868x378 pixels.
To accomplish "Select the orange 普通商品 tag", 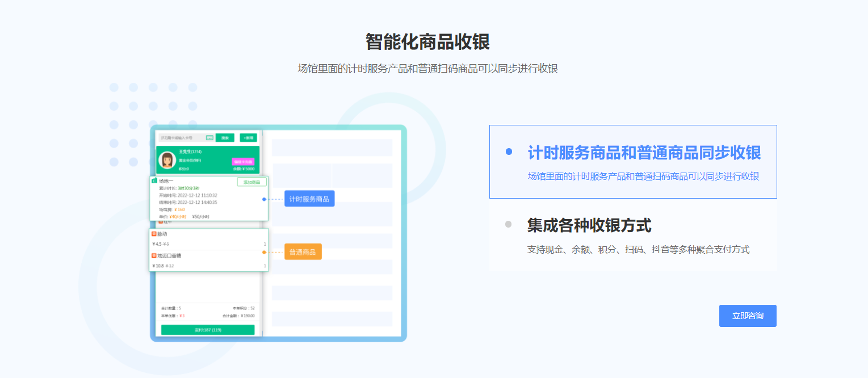I will click(x=303, y=252).
